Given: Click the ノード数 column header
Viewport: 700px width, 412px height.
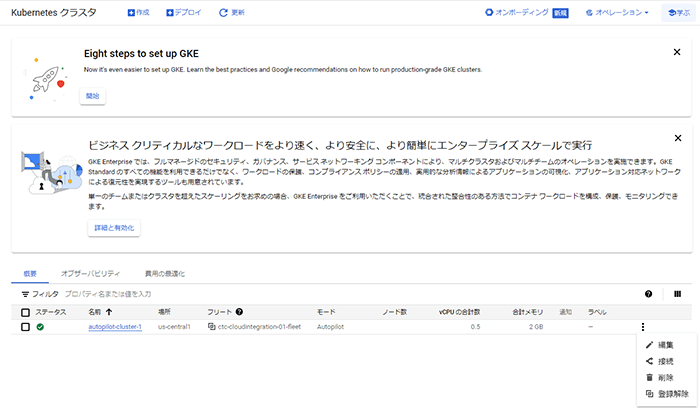Looking at the screenshot, I should point(394,312).
